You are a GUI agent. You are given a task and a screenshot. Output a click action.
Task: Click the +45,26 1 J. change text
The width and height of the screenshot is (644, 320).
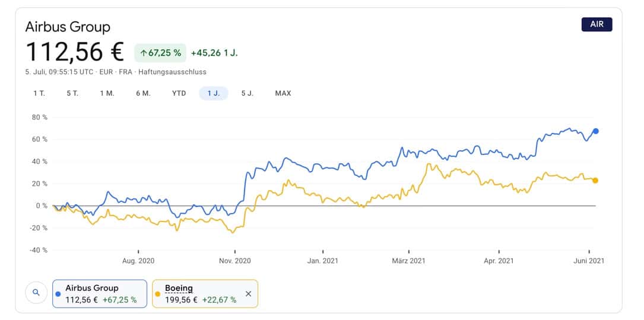pyautogui.click(x=214, y=53)
